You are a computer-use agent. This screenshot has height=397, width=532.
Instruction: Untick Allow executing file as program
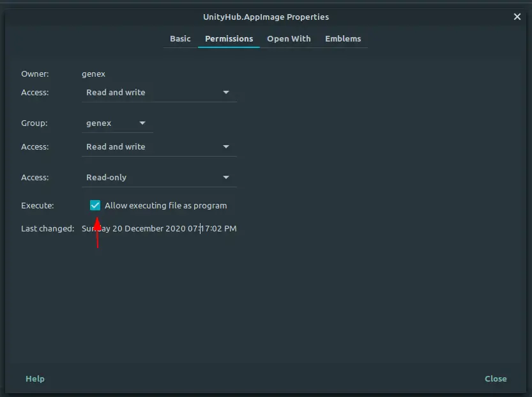click(95, 205)
